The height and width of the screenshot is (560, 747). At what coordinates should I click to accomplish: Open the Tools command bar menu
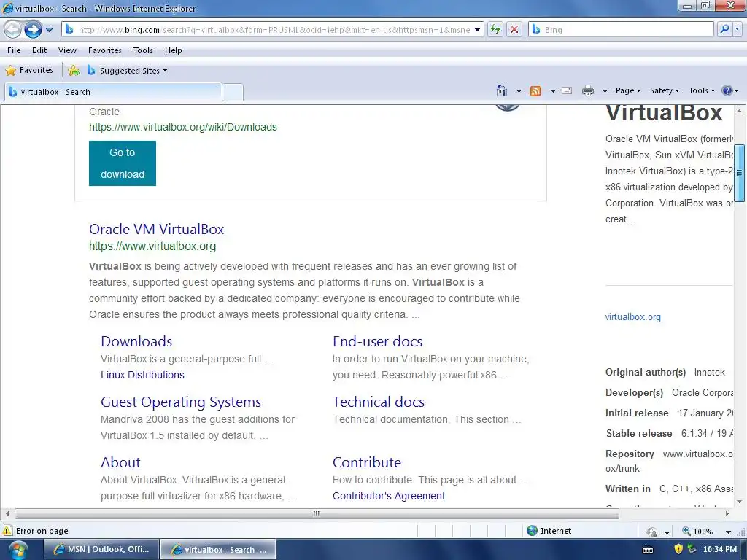click(701, 90)
